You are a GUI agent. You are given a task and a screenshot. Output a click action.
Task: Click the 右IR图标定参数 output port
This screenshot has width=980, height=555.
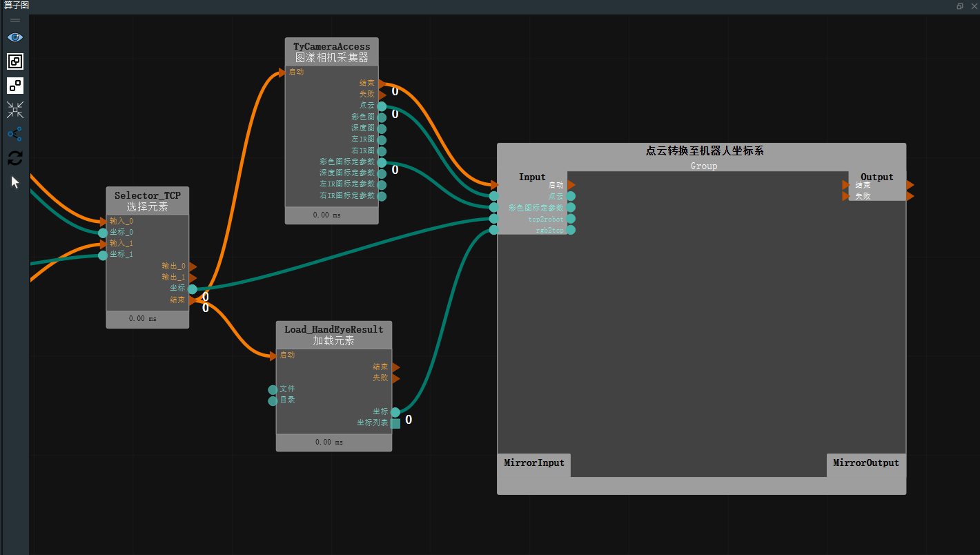pyautogui.click(x=382, y=196)
